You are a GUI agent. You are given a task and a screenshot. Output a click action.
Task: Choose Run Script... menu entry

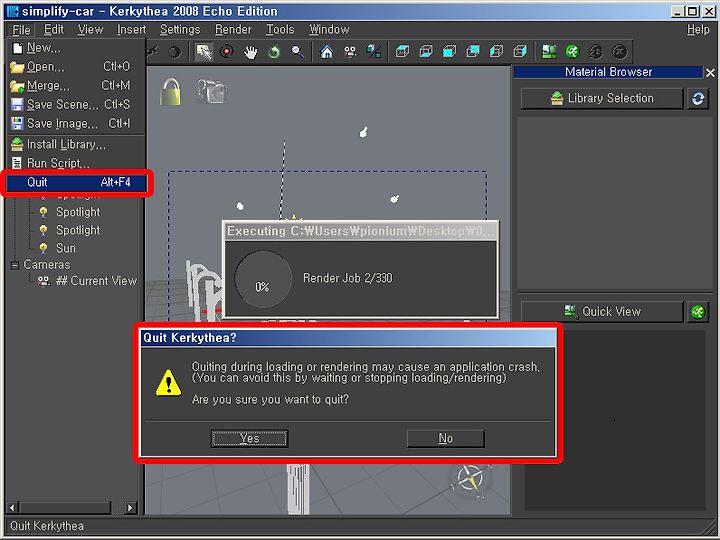pos(76,163)
